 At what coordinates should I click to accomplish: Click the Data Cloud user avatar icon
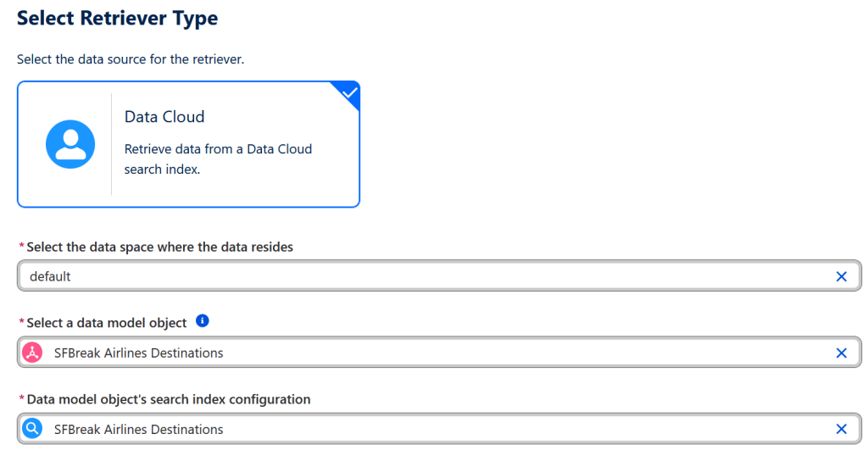(70, 144)
